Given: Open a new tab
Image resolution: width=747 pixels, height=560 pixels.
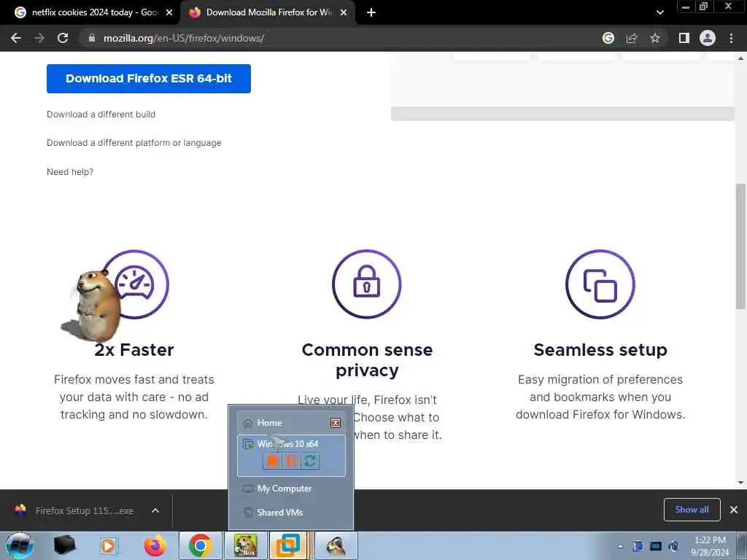Looking at the screenshot, I should tap(371, 12).
